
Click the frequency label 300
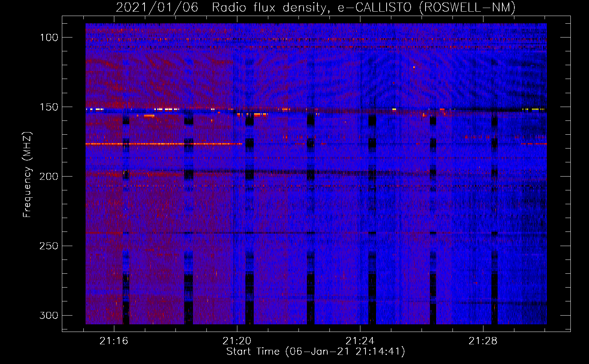click(49, 316)
